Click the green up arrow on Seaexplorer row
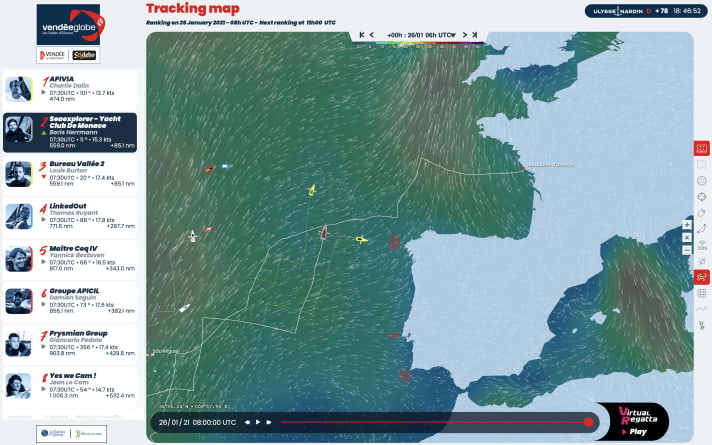The image size is (712, 445). click(44, 133)
